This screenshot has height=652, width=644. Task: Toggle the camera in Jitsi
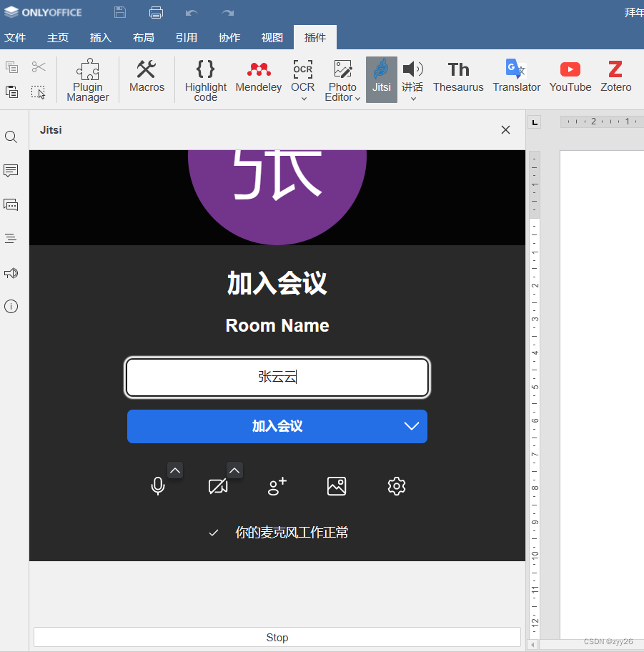(x=218, y=486)
